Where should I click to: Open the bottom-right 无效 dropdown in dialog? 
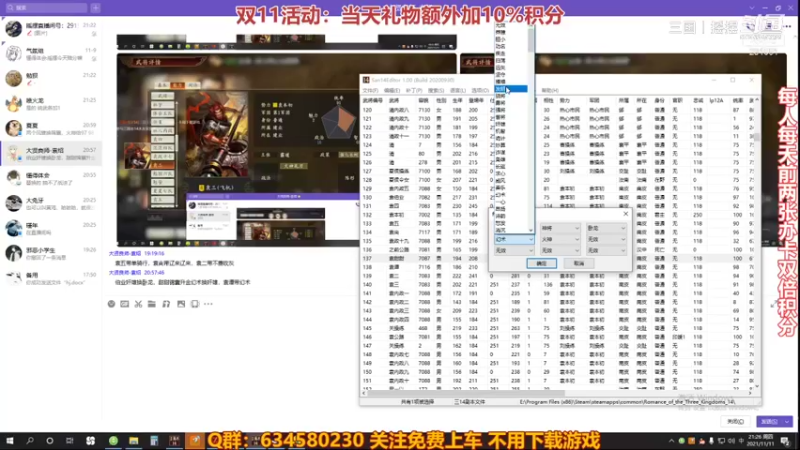pos(606,251)
